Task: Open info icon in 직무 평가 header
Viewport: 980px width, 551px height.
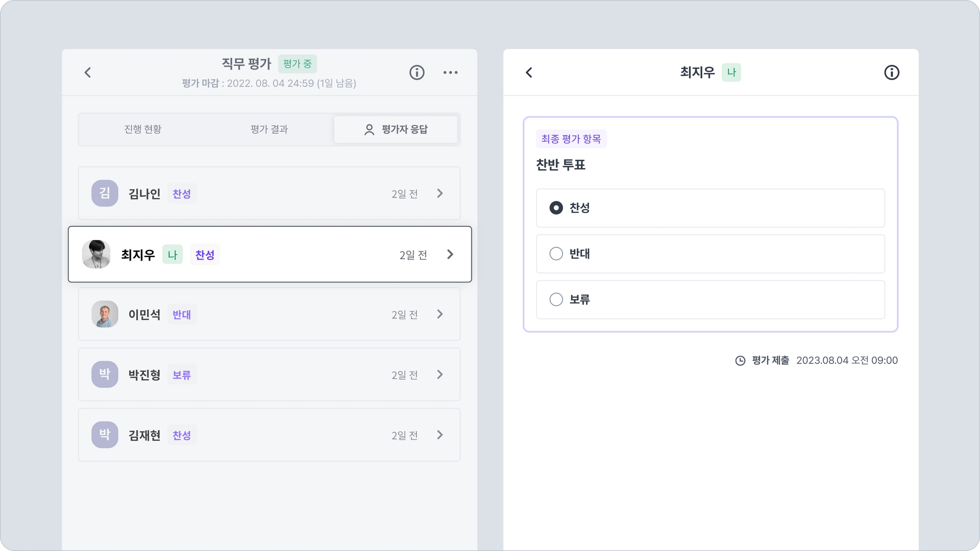Action: click(416, 72)
